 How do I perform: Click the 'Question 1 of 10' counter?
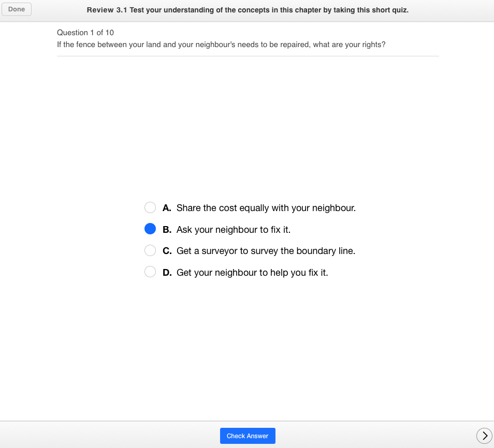(85, 33)
